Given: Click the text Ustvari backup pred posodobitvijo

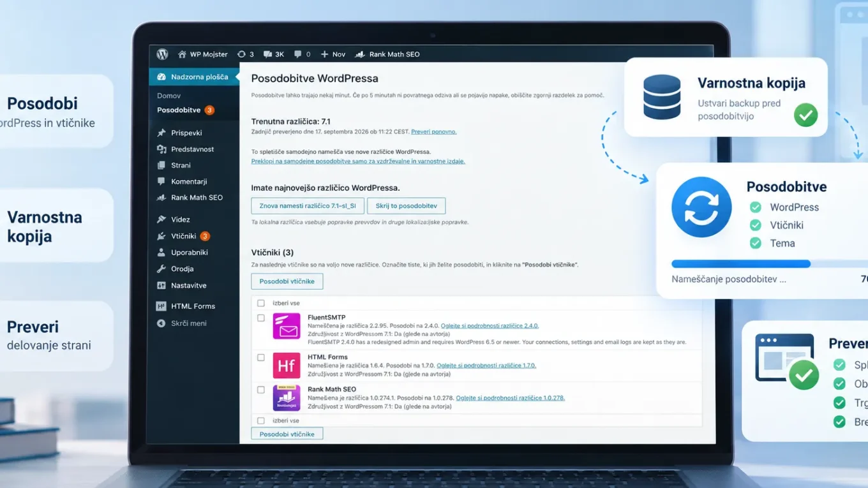Looking at the screenshot, I should [x=739, y=110].
